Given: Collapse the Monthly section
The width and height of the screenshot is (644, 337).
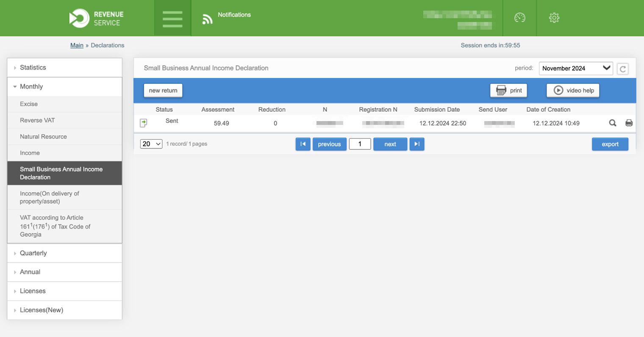Looking at the screenshot, I should click(31, 87).
